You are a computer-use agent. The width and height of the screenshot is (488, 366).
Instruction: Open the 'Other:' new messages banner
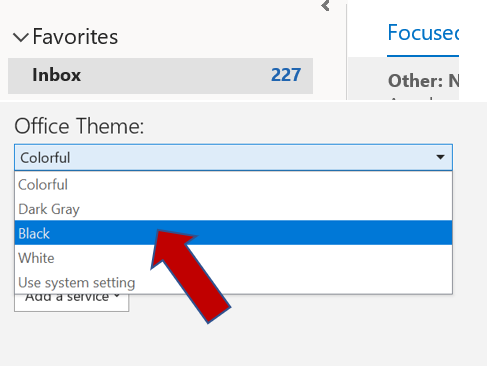[x=423, y=81]
